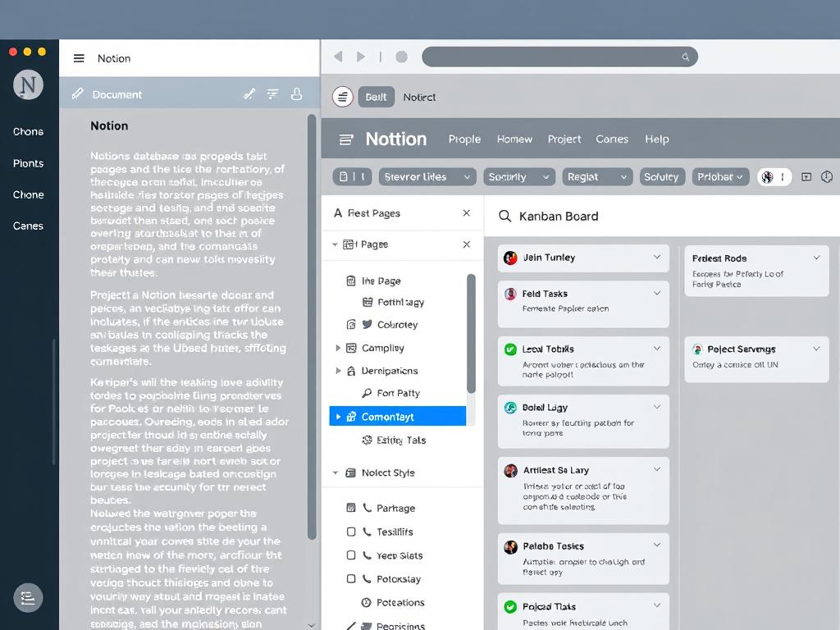Click the menu icon left of Nottion heading
This screenshot has width=840, height=630.
tap(346, 139)
